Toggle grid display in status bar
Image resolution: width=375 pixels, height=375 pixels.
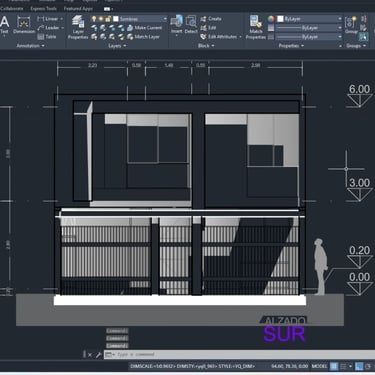tap(334, 366)
